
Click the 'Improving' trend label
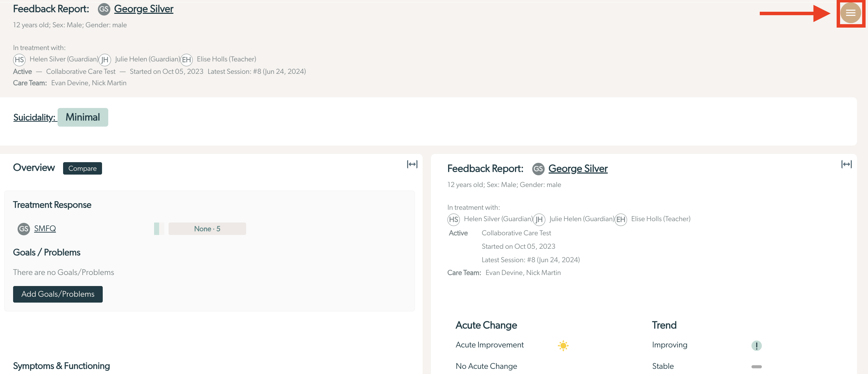tap(670, 345)
